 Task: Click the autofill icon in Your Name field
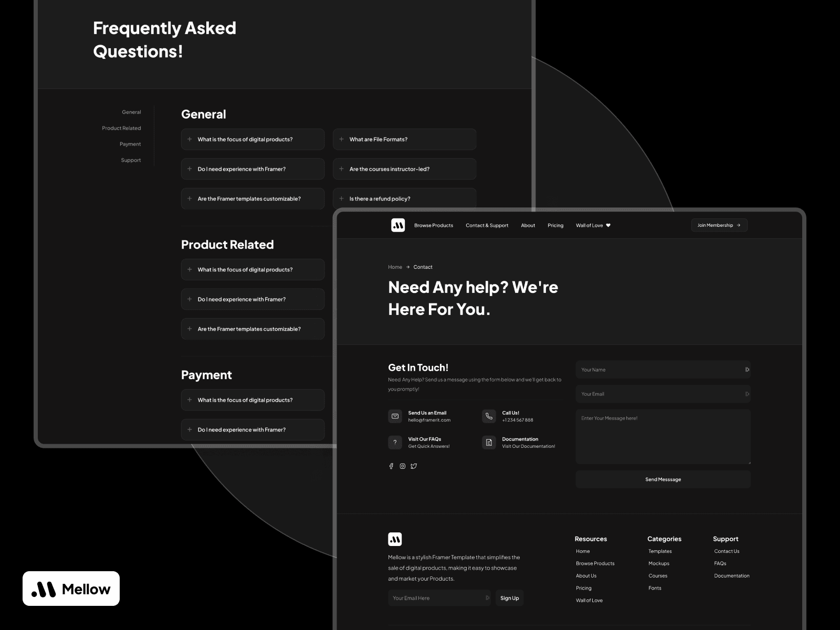click(747, 370)
